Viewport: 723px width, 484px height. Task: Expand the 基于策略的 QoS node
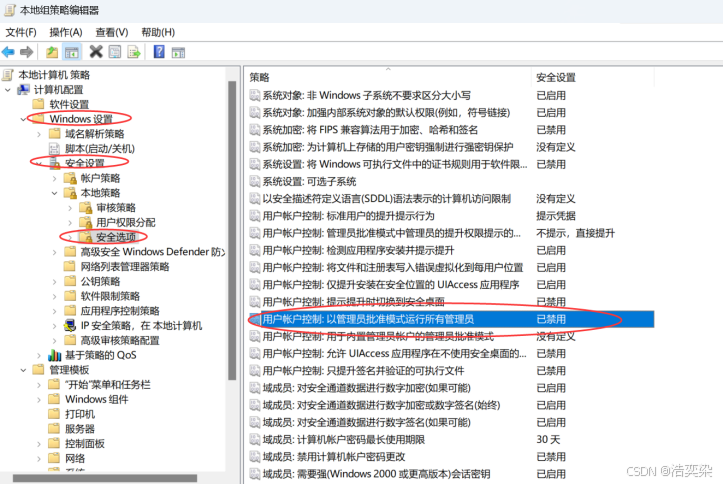tap(39, 355)
